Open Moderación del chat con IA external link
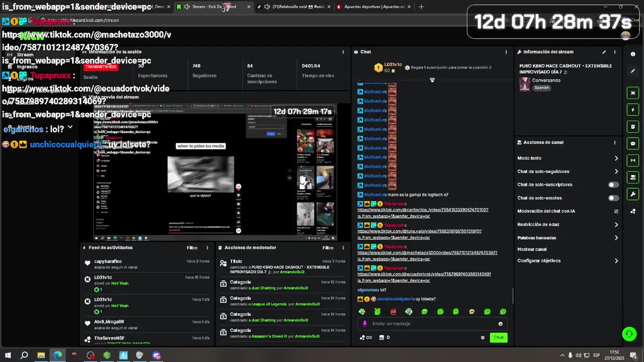 click(x=616, y=211)
